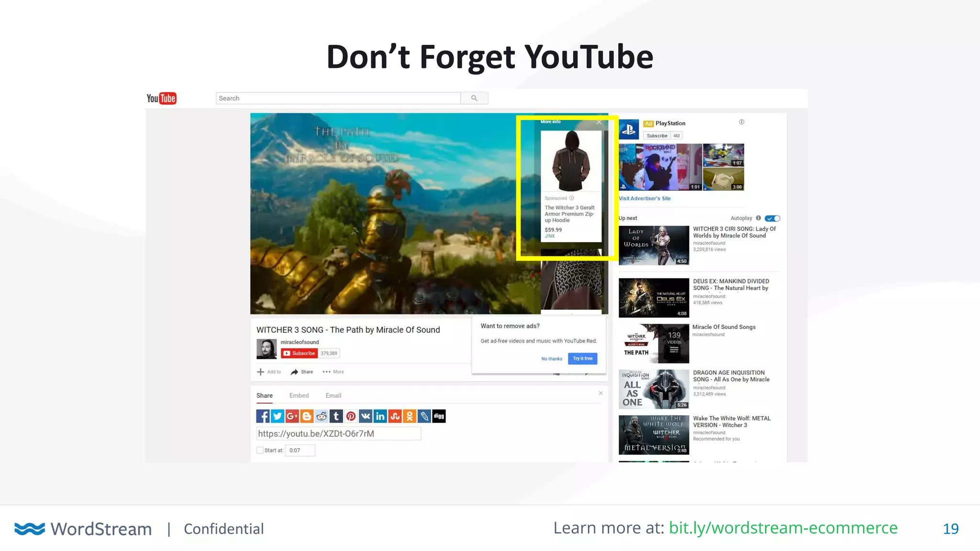Share the video to Pinterest
Image resolution: width=980 pixels, height=551 pixels.
(x=351, y=416)
